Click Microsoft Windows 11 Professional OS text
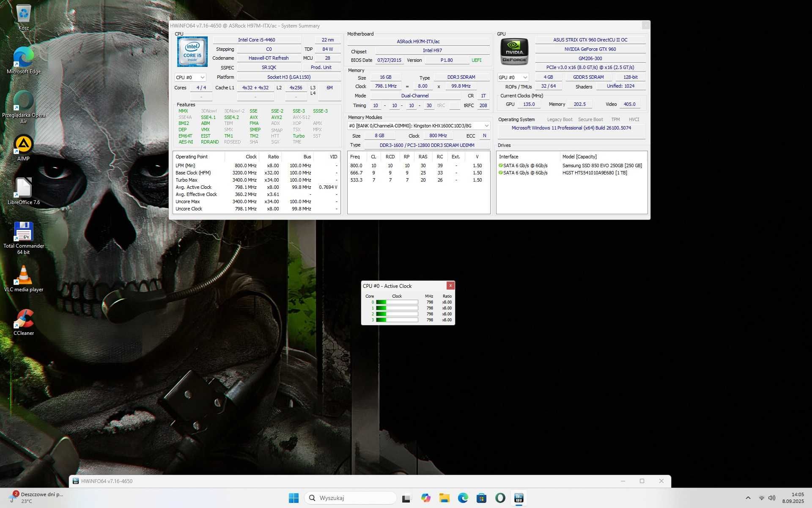 (571, 128)
